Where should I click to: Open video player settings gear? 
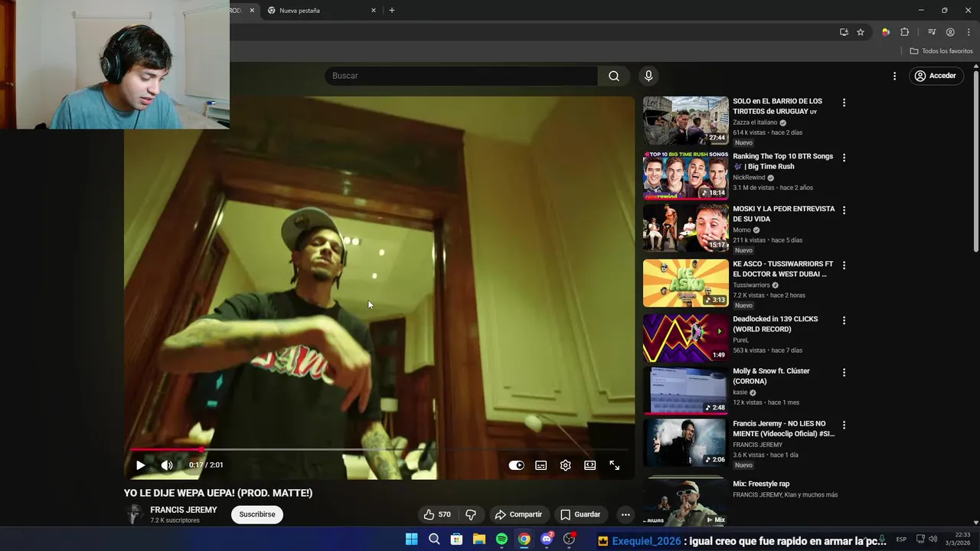point(566,465)
